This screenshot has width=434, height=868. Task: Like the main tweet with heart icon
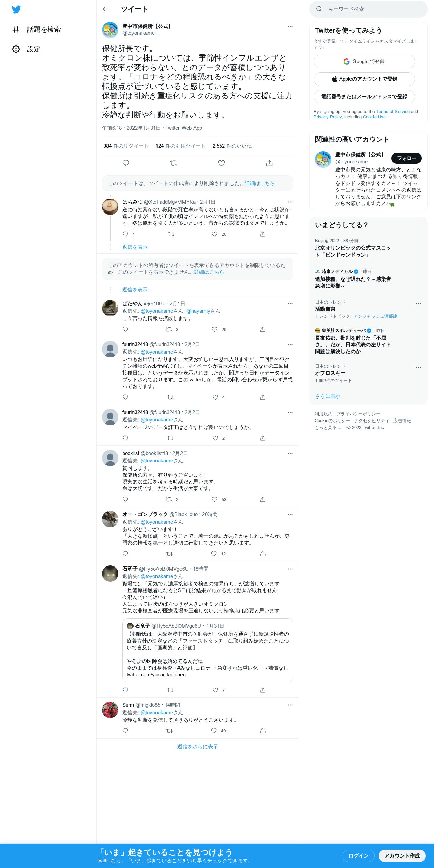click(x=221, y=163)
